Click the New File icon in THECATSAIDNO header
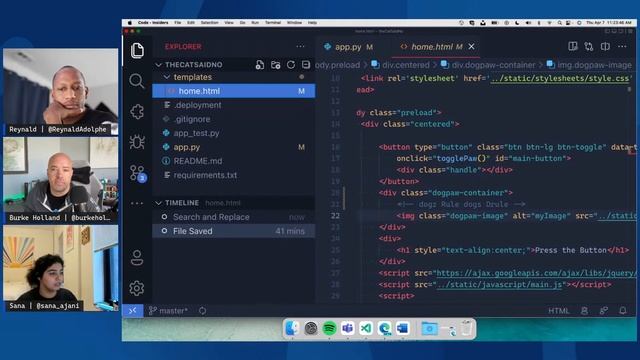The height and width of the screenshot is (360, 640). tap(260, 64)
